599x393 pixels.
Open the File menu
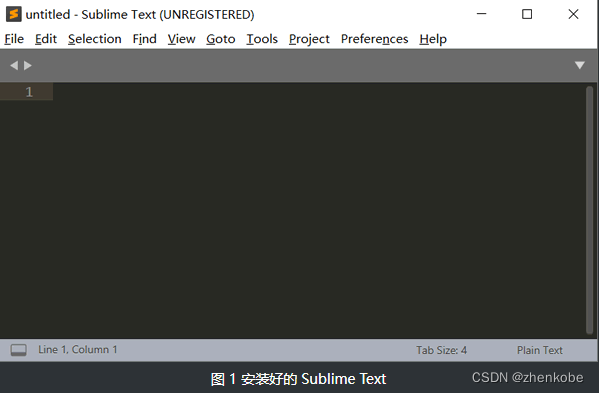(x=14, y=39)
